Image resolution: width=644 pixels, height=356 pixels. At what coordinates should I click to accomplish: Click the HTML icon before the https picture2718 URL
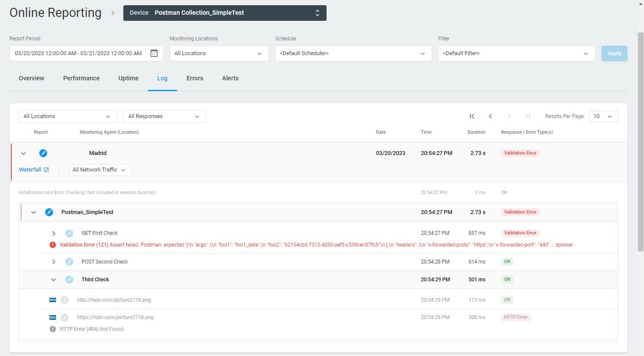(53, 317)
